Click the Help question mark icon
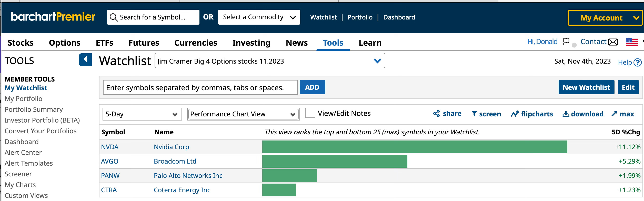644x201 pixels. pyautogui.click(x=637, y=62)
